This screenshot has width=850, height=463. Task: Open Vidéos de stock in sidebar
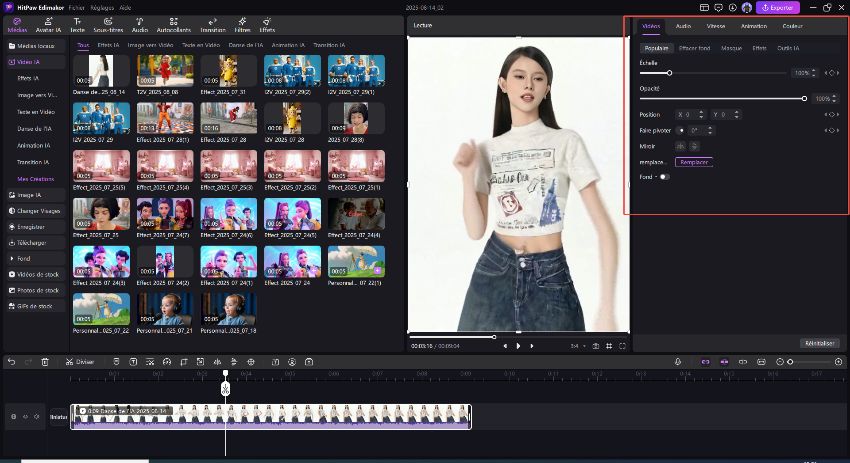36,274
